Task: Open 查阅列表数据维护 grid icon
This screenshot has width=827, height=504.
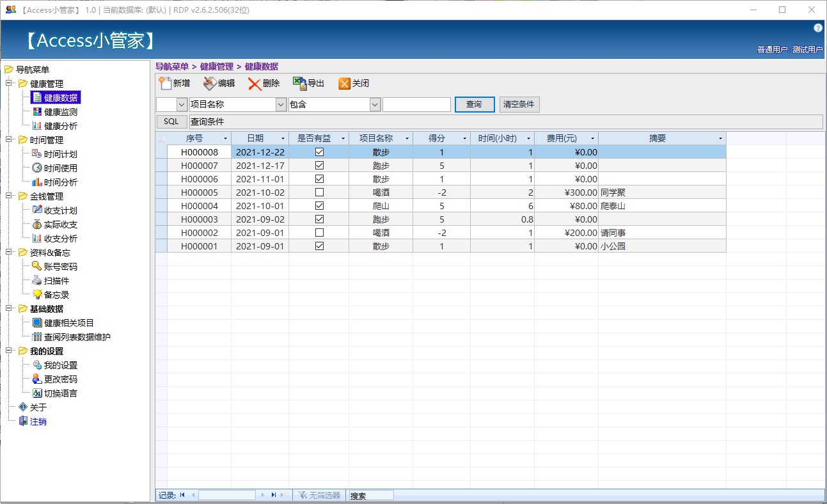Action: coord(37,337)
